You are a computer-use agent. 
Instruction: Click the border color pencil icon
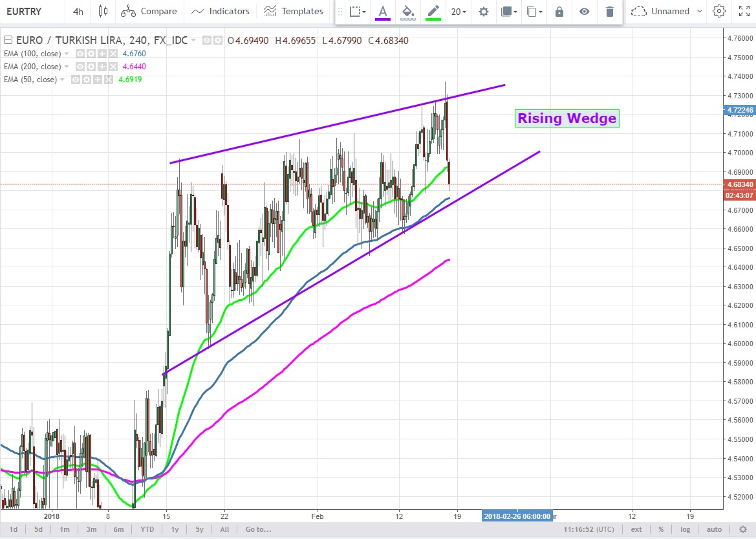tap(433, 11)
